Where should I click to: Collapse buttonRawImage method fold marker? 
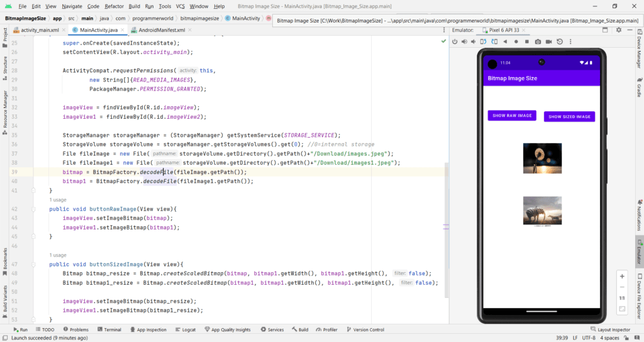(34, 209)
